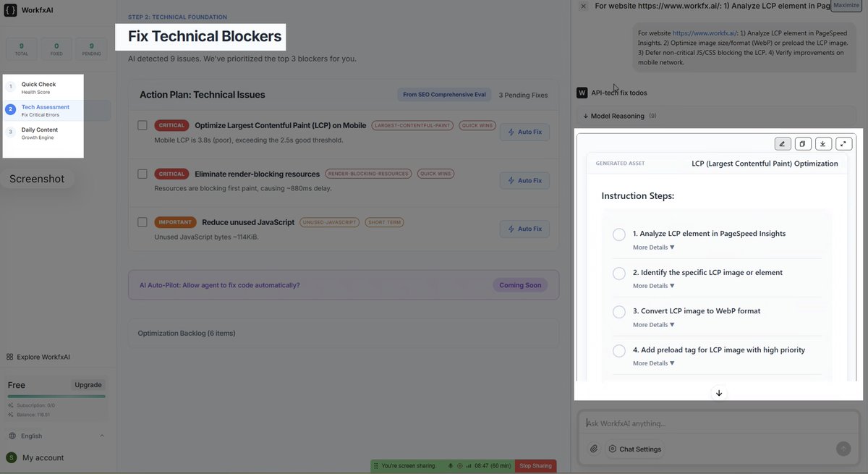This screenshot has height=474, width=868.
Task: Check Eliminate render-blocking resources checkbox
Action: (x=142, y=174)
